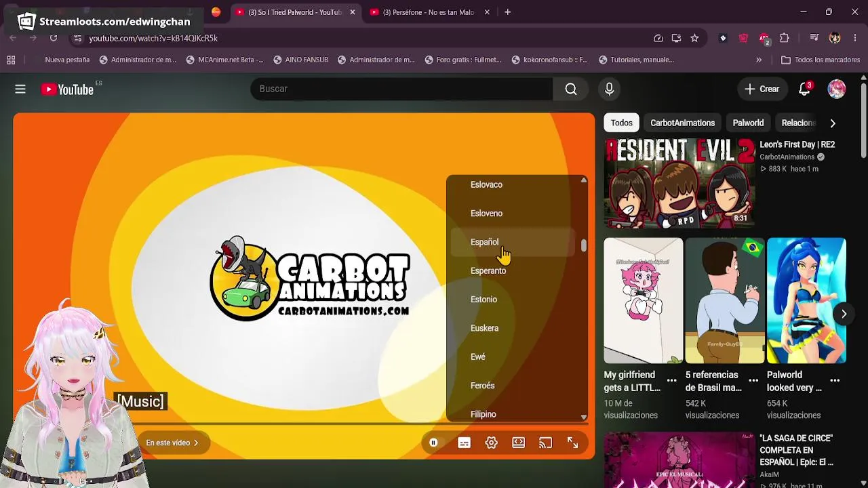Open the media controls in Chrome toolbar
This screenshot has height=488, width=868.
(815, 38)
